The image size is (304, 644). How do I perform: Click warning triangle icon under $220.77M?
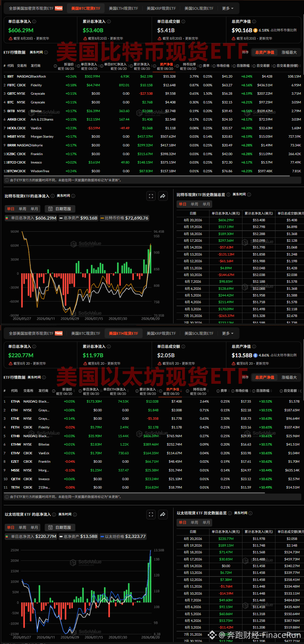pos(10,364)
